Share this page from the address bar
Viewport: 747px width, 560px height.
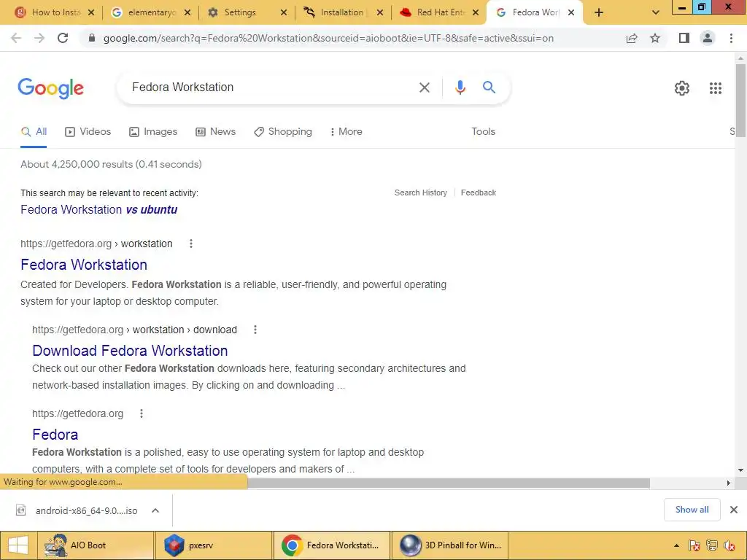pyautogui.click(x=632, y=38)
